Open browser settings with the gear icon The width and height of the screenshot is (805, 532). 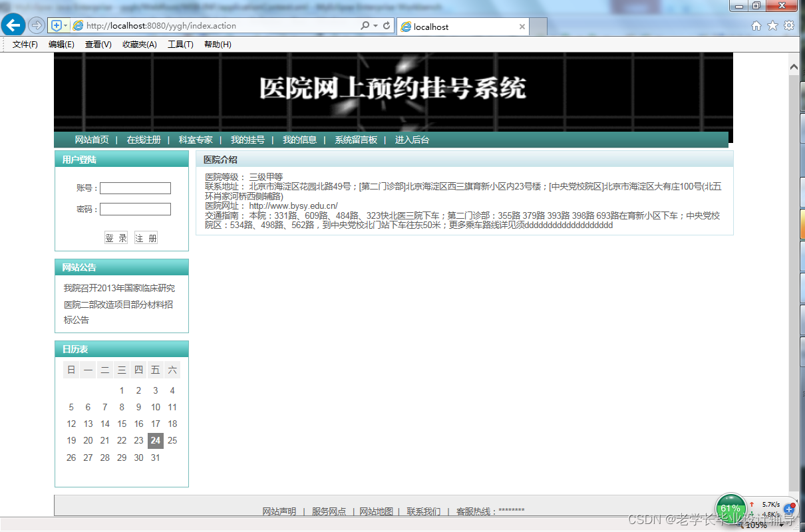[x=789, y=27]
